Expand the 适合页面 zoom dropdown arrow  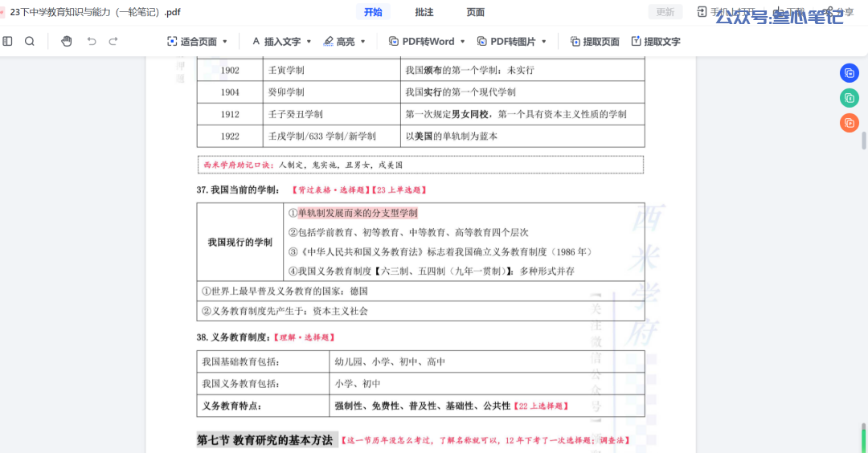[x=225, y=42]
